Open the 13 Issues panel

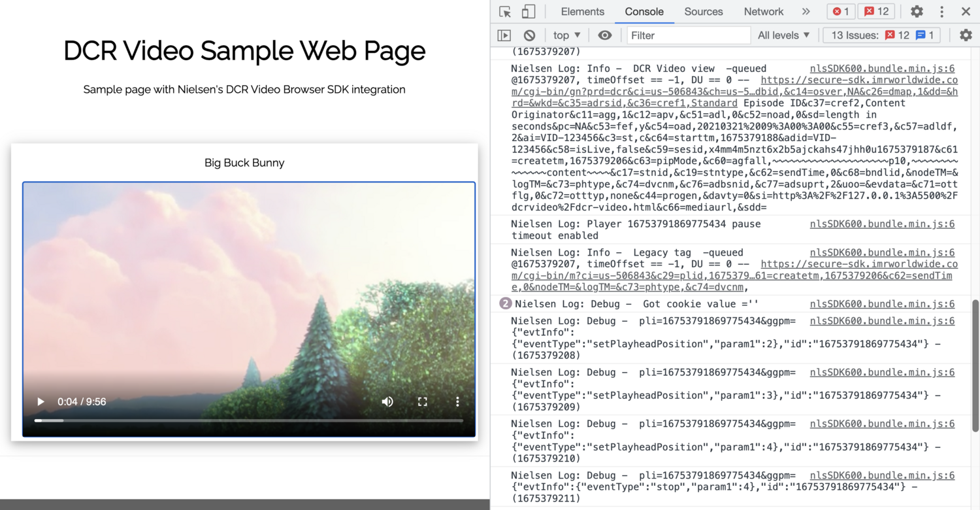click(x=881, y=35)
